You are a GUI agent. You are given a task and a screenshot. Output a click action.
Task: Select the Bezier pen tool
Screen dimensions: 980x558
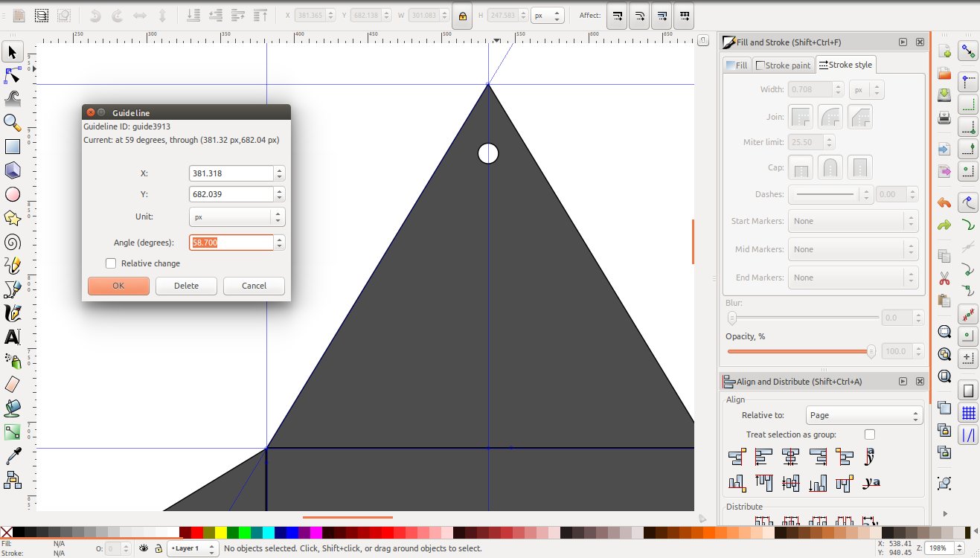tap(12, 289)
